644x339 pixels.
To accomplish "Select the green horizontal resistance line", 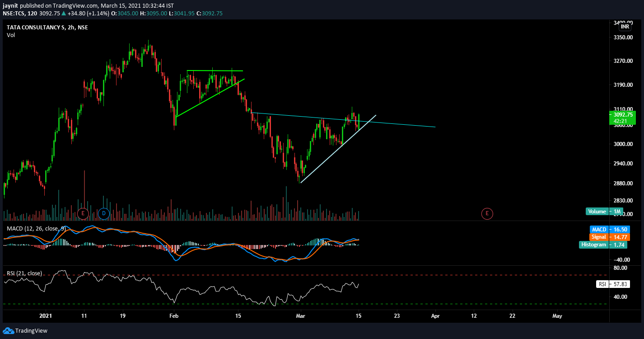I will point(215,71).
